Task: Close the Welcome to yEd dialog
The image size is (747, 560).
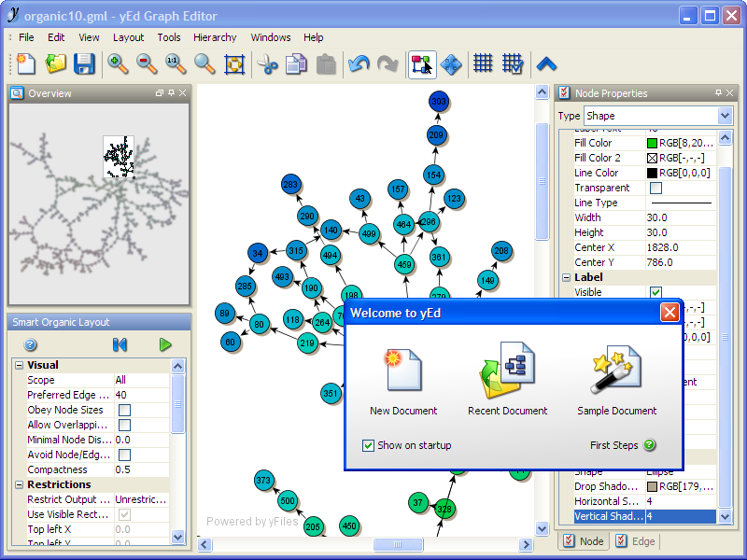Action: 669,313
